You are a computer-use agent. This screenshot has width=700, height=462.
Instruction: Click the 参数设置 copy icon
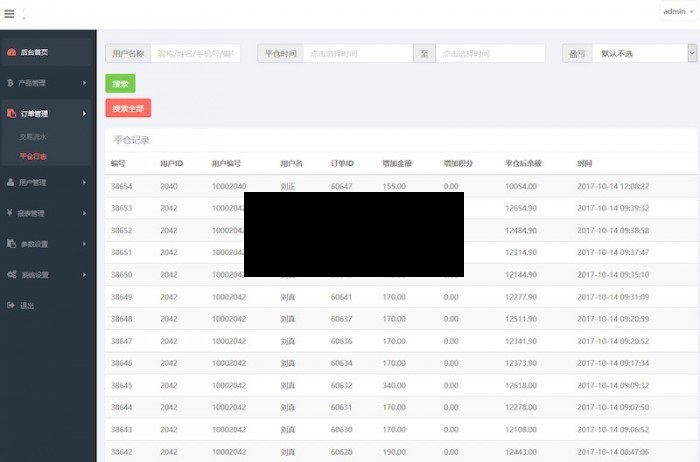[x=11, y=244]
